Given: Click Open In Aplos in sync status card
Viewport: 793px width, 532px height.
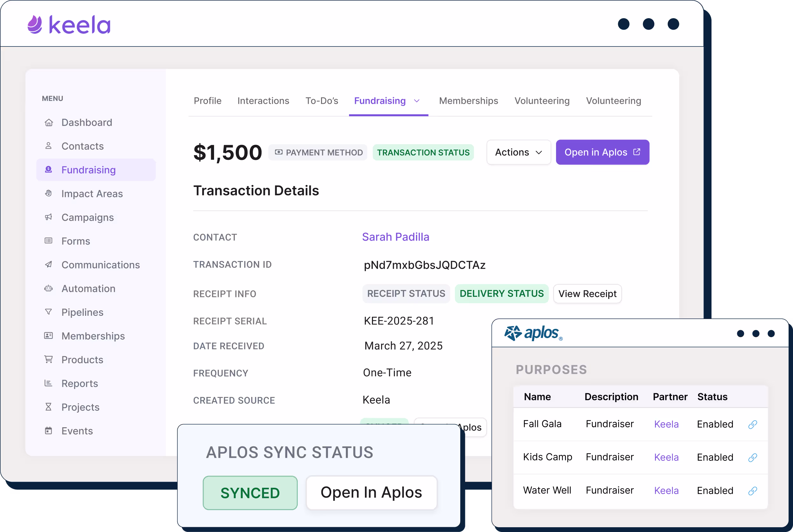Looking at the screenshot, I should [x=372, y=493].
